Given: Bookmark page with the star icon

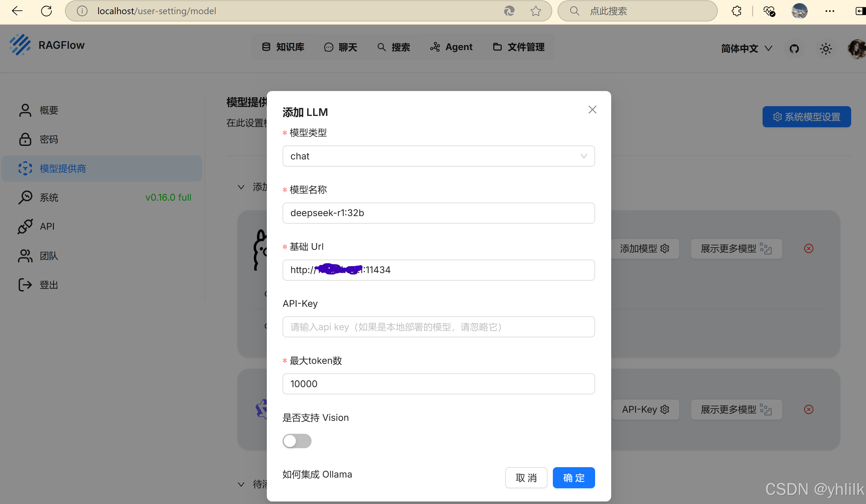Looking at the screenshot, I should 535,11.
